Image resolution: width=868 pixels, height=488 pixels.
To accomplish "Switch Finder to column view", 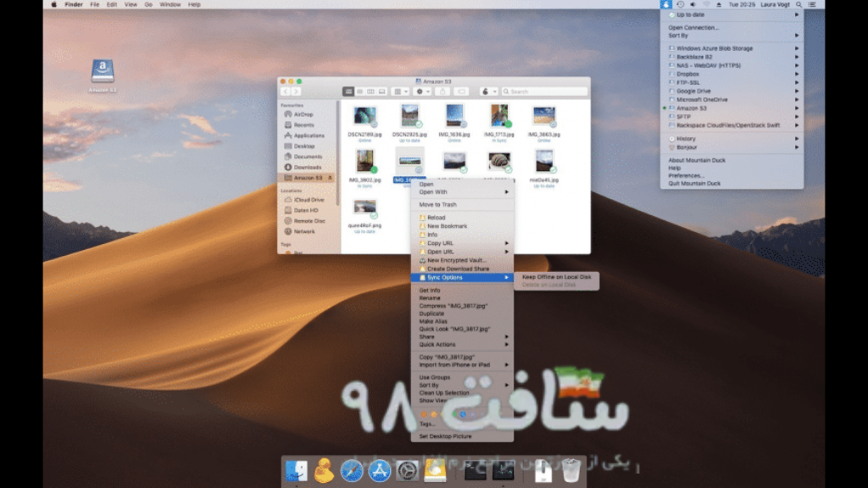I will coord(370,91).
